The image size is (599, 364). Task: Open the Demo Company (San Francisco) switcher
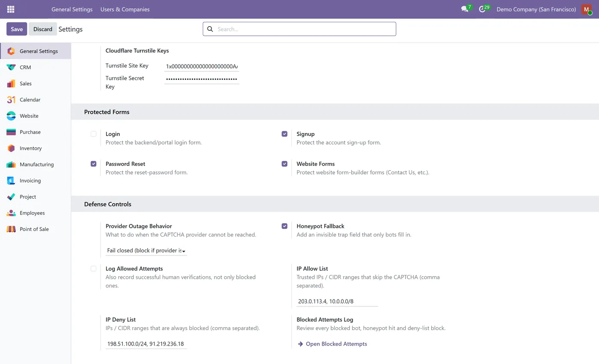pyautogui.click(x=536, y=9)
